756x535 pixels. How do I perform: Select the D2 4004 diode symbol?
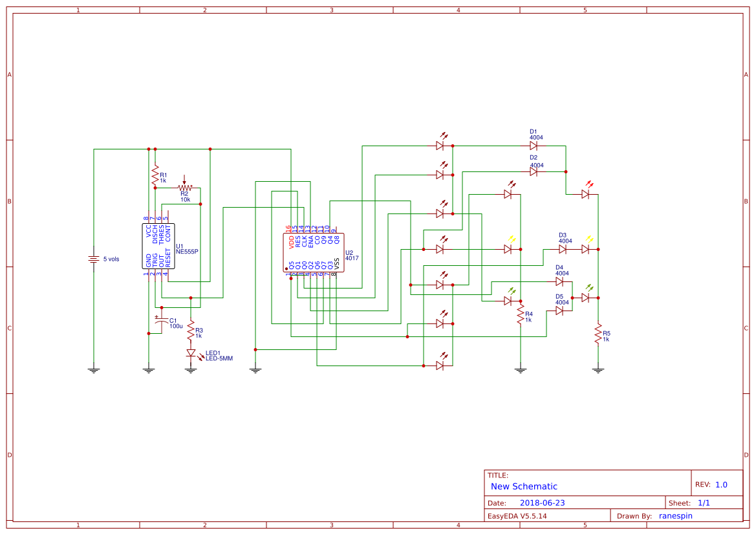(x=534, y=171)
